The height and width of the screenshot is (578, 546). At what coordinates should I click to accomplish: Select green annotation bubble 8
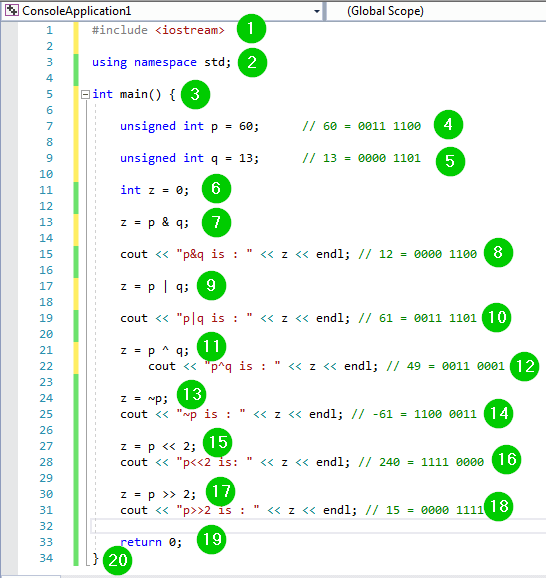coord(498,253)
